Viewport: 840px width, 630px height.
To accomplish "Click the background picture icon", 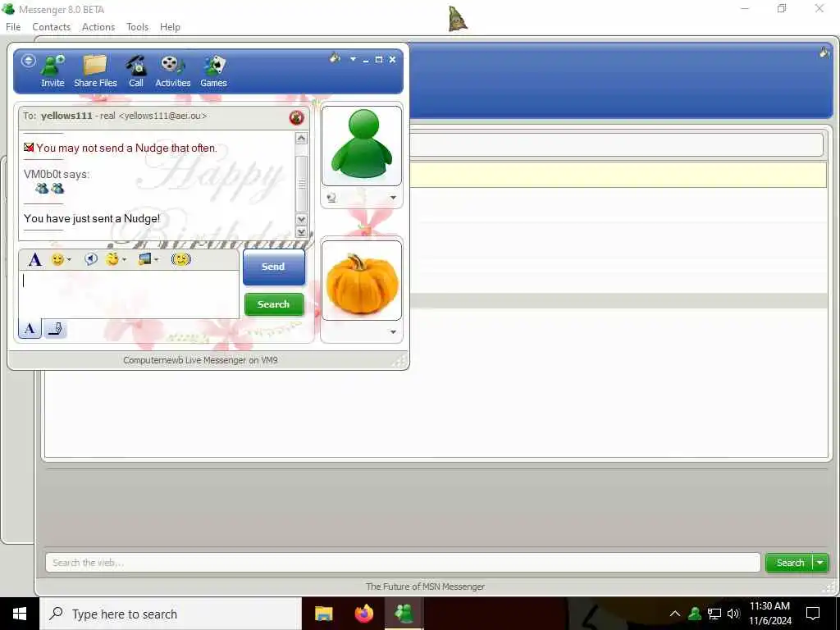I will tap(144, 259).
